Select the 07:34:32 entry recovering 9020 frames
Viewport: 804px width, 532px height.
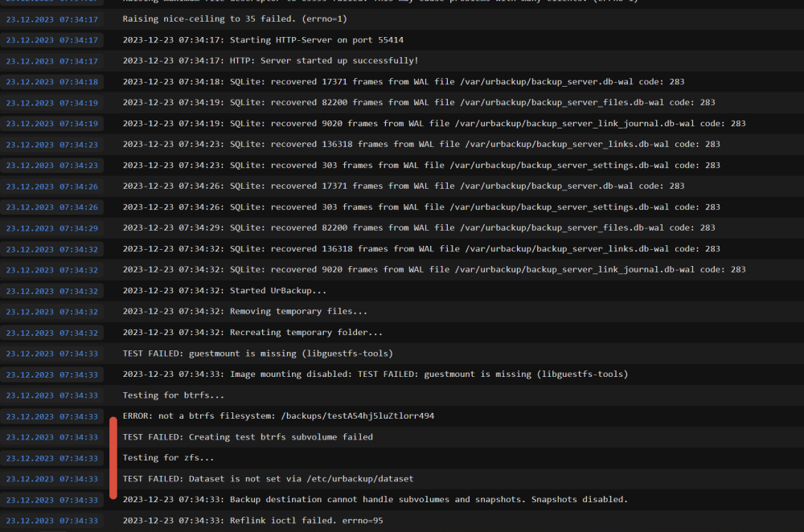(x=434, y=269)
